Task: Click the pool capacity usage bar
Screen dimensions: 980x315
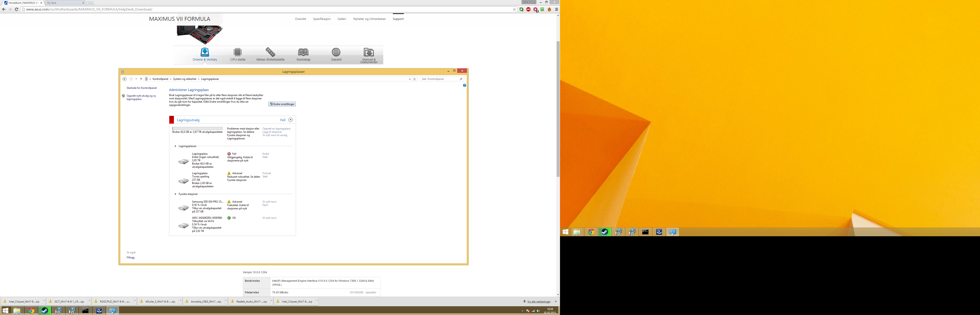Action: (198, 129)
